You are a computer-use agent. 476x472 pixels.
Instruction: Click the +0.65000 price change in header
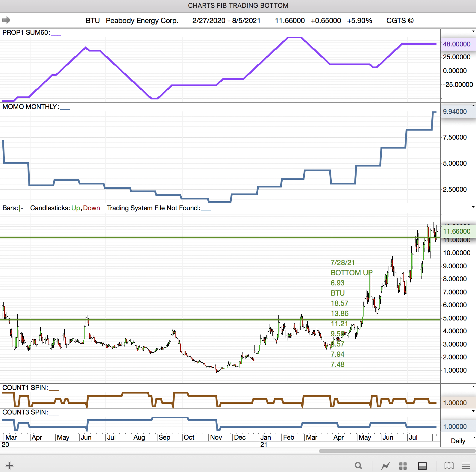(x=326, y=21)
